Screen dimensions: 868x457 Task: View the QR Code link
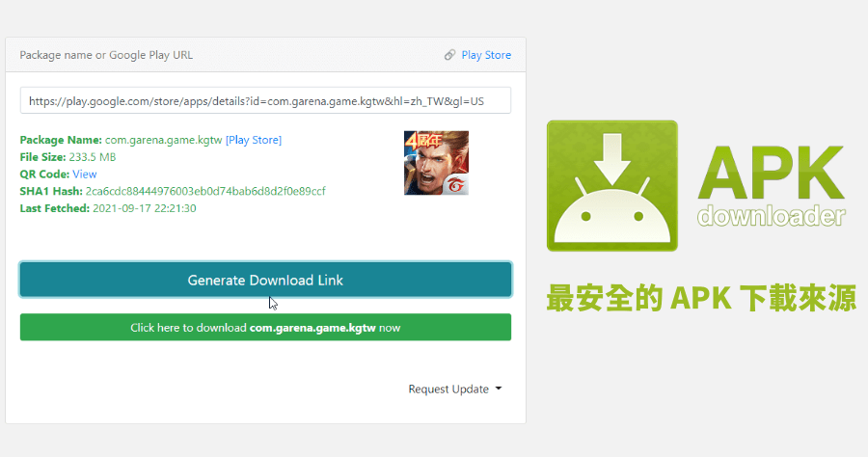[x=84, y=175]
